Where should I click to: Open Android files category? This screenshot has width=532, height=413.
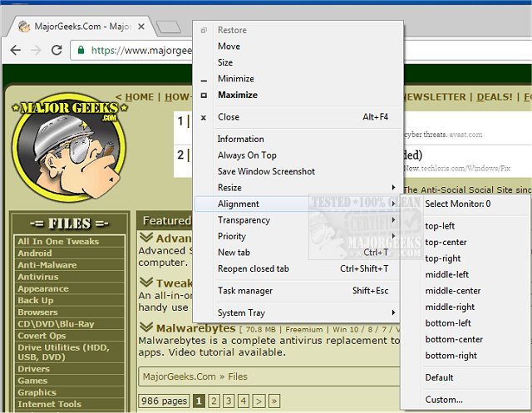69,253
